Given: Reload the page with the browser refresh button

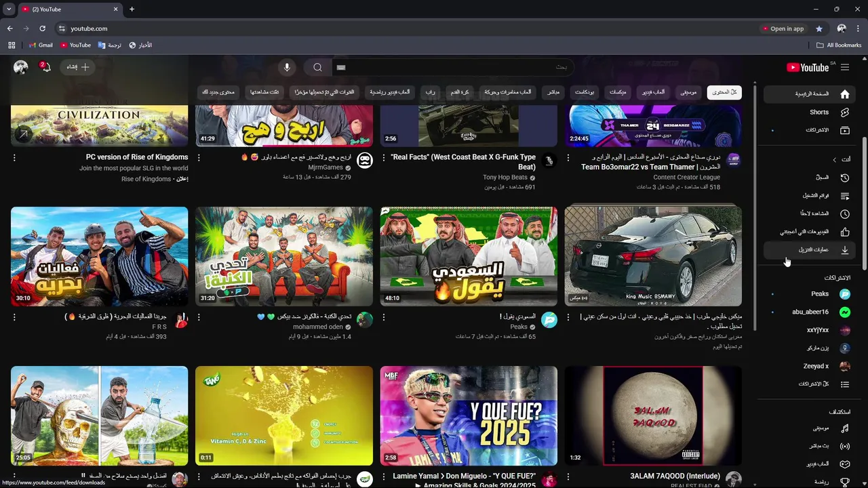Looking at the screenshot, I should click(42, 28).
